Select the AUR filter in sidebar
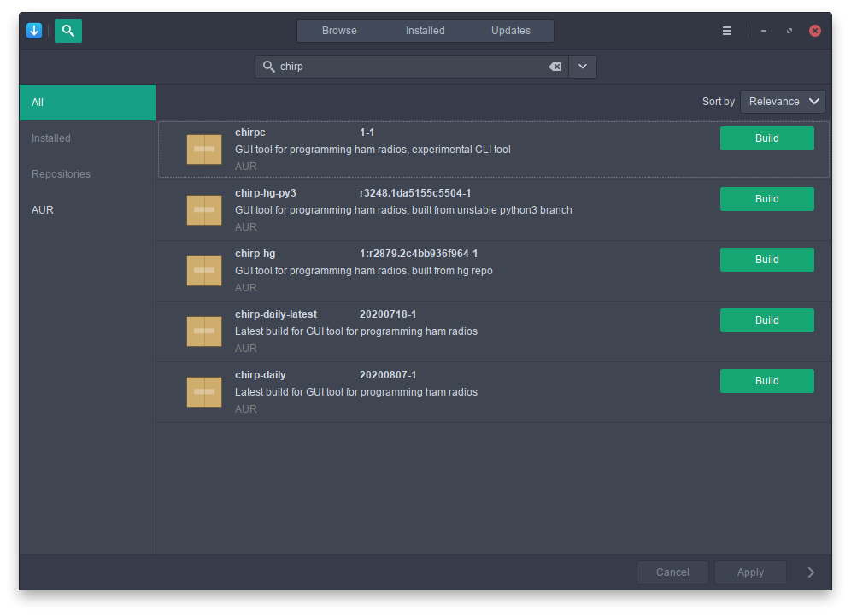851x616 pixels. tap(87, 210)
